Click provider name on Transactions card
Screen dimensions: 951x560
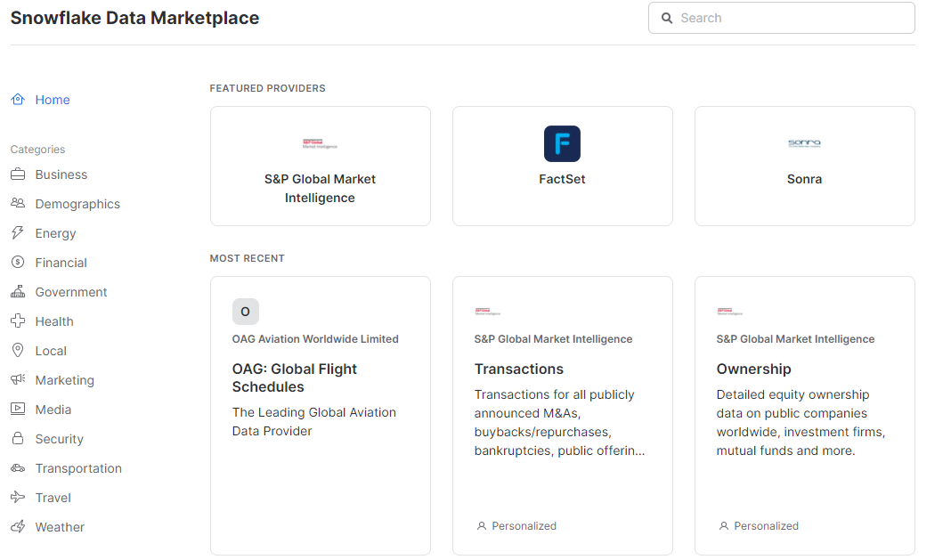[553, 339]
